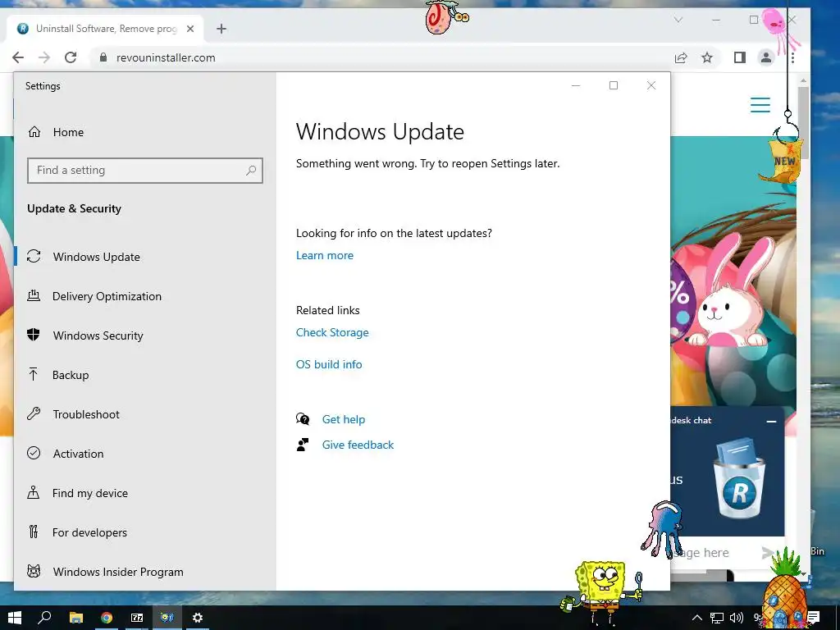This screenshot has height=630, width=840.
Task: Share this page from Chrome toolbar
Action: pos(681,58)
